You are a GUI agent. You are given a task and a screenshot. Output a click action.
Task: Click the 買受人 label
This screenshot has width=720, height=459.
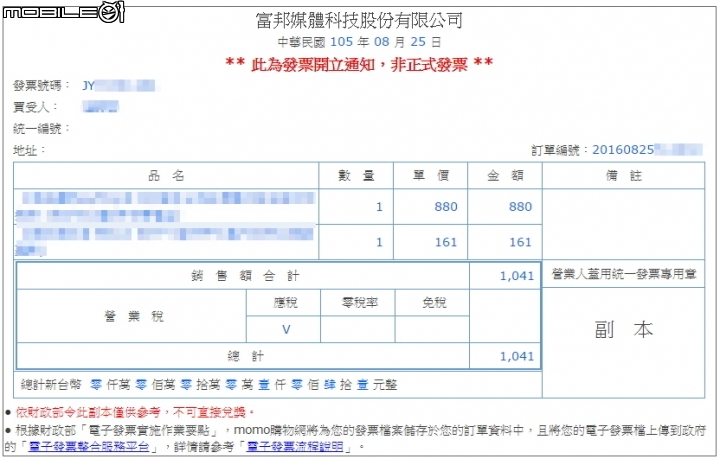click(35, 107)
